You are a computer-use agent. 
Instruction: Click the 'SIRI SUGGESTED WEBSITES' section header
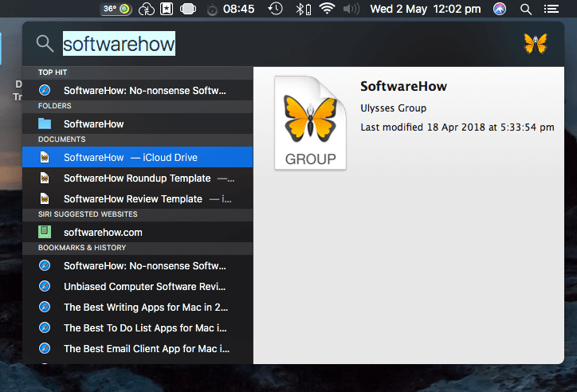[x=88, y=214]
